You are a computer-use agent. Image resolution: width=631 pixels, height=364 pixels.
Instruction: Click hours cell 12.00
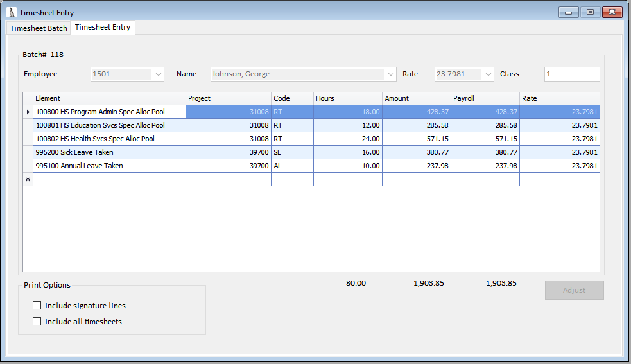pos(348,125)
